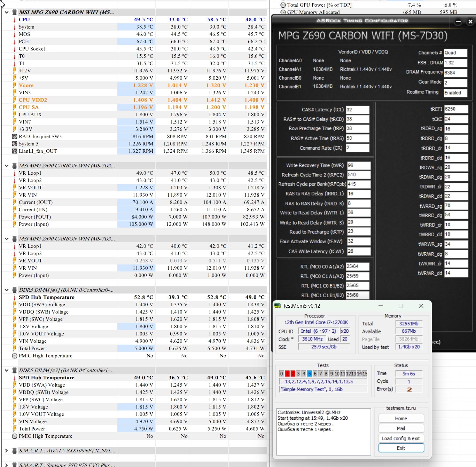476x467 pixels.
Task: Click the thermometer icon beside MOS
Action: coord(15,34)
